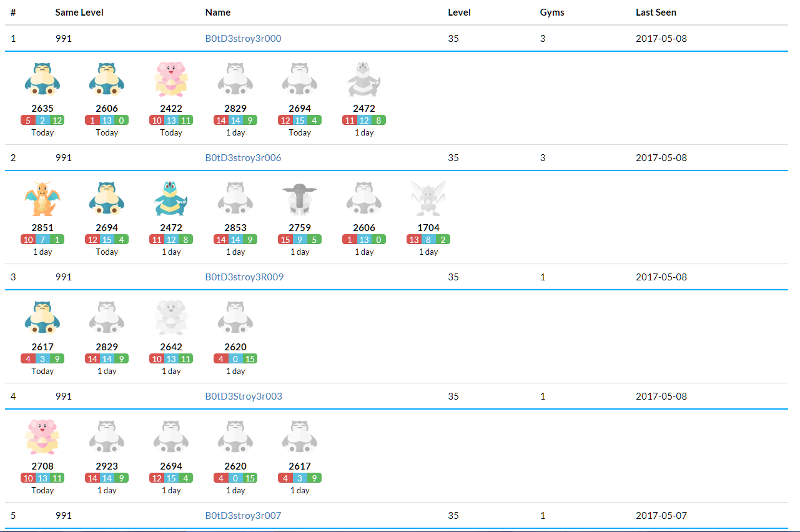The width and height of the screenshot is (800, 532).
Task: Click greyed 2923 CP Snorlax icon for B0tD3Stroy3r003
Action: [107, 436]
